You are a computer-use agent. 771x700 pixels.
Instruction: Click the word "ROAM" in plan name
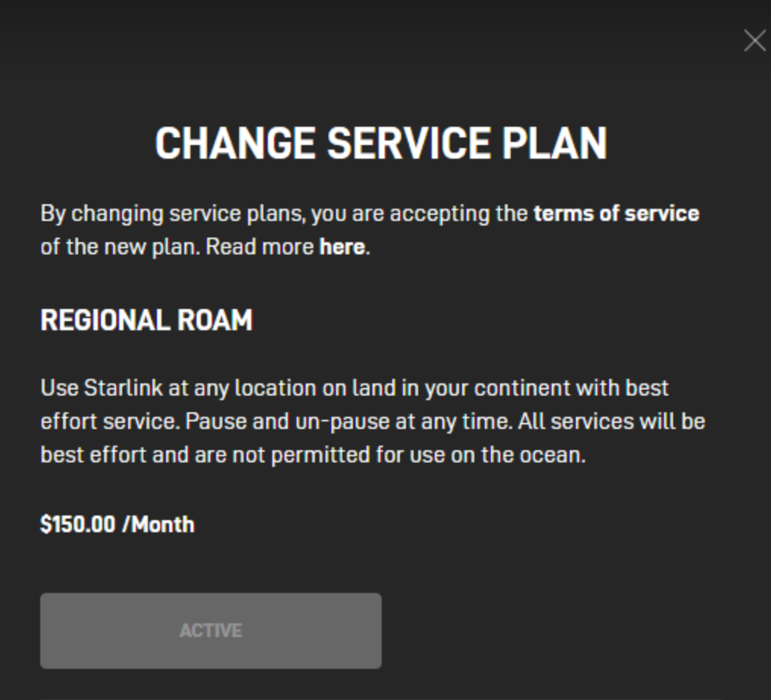[x=215, y=320]
